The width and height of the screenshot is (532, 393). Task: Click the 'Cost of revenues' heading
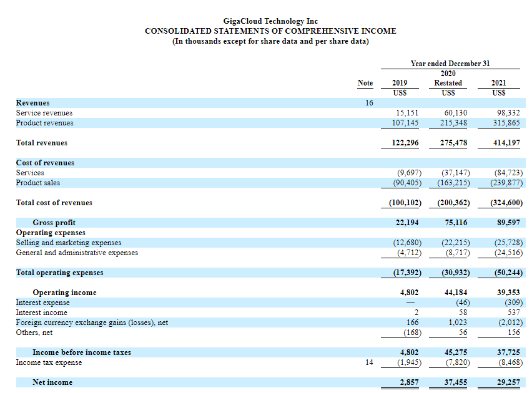[x=45, y=163]
